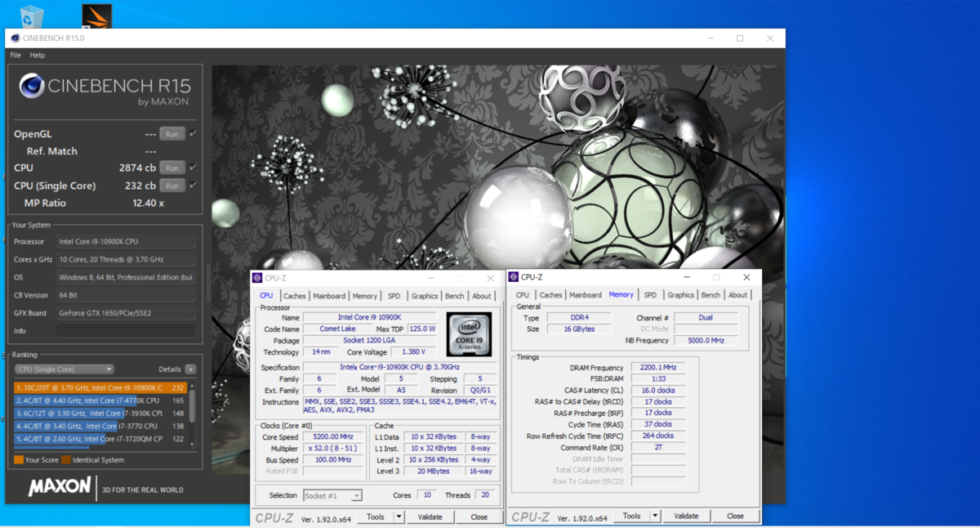Image resolution: width=980 pixels, height=528 pixels.
Task: Switch to Caches tab in CPU-Z CPU window
Action: coord(295,296)
